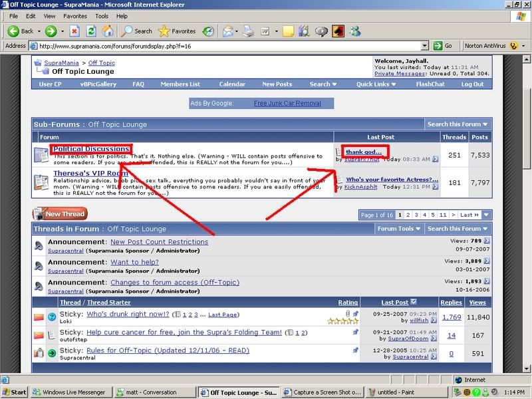Screen dimensions: 532x399
Task: Print the page using printer icon
Action: pos(248,31)
